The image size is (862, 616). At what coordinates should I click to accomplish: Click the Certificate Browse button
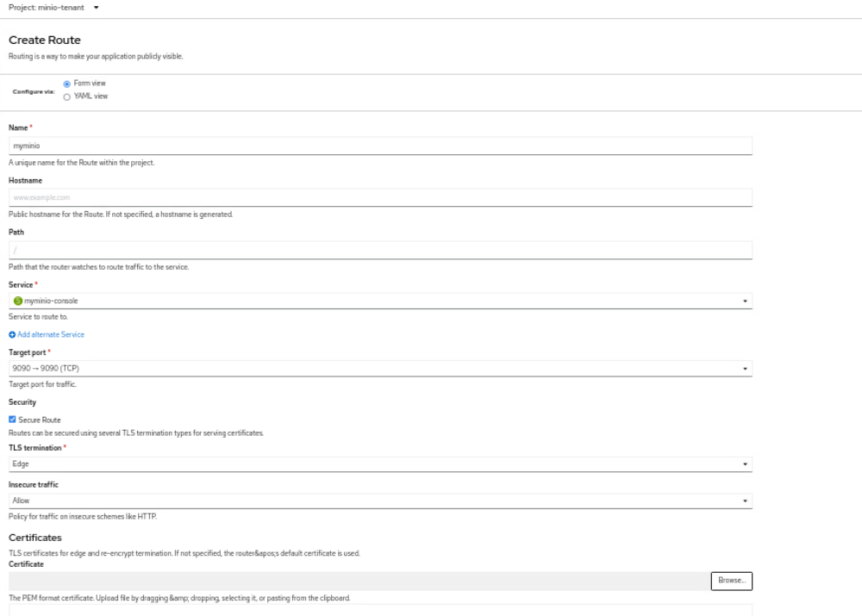click(x=731, y=581)
